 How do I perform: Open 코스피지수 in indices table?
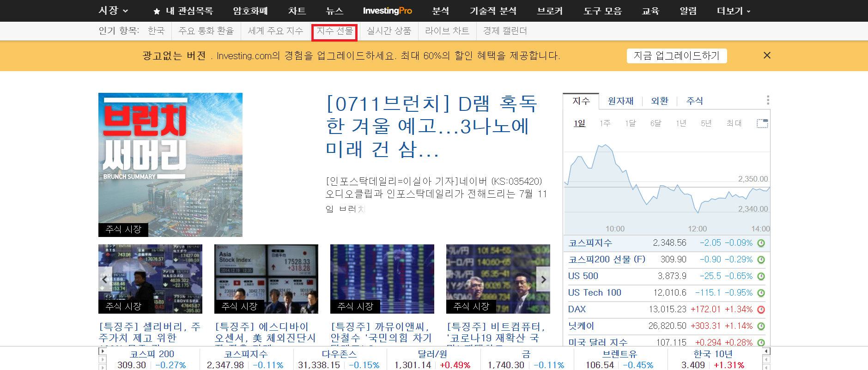(590, 243)
